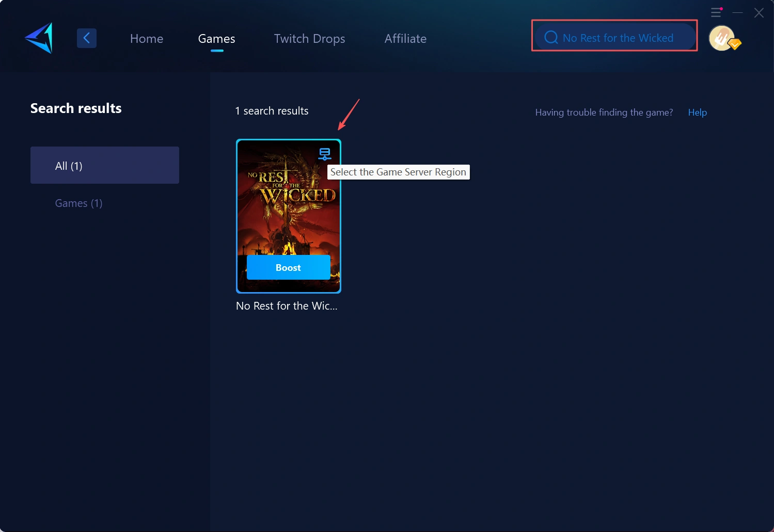
Task: Open the user profile avatar
Action: tap(721, 38)
